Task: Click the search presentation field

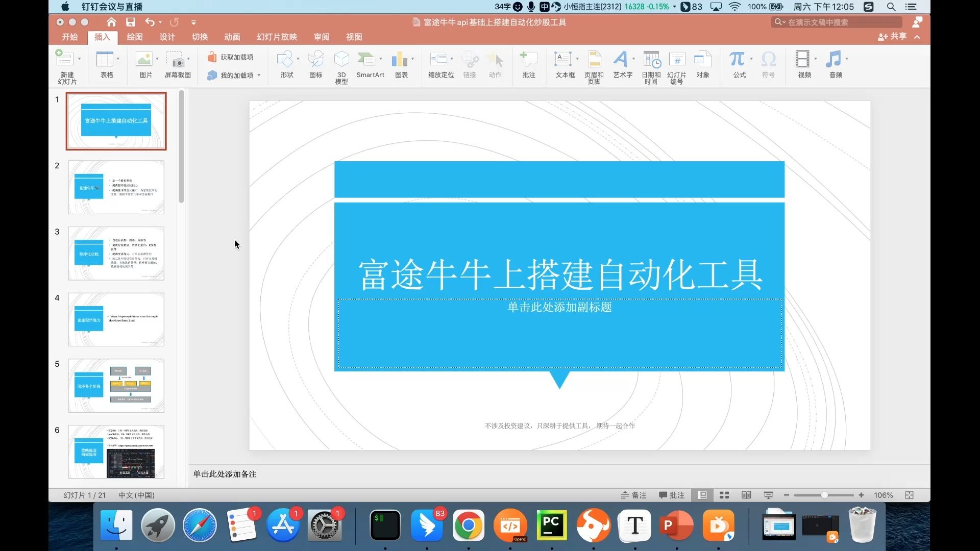Action: (x=837, y=22)
